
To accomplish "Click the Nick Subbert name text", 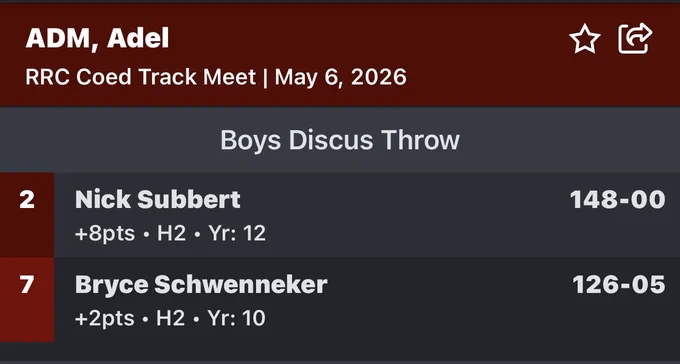I will tap(158, 200).
